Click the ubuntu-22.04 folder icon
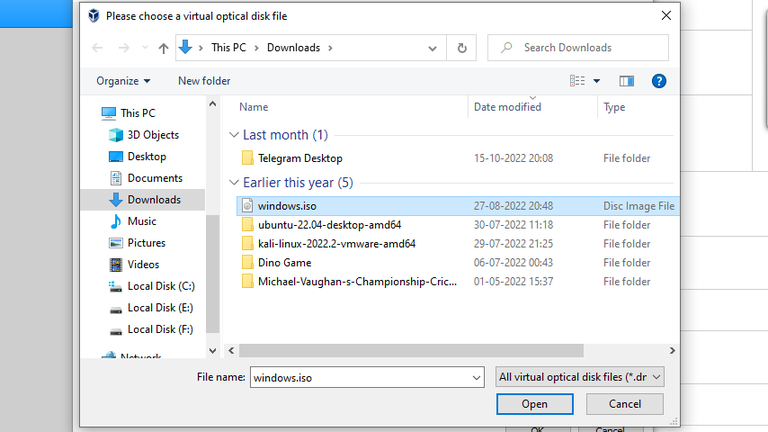 (247, 225)
